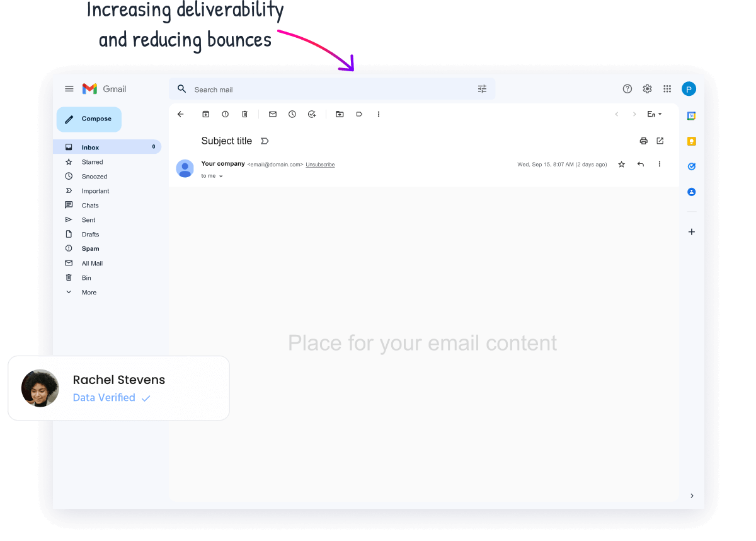Click the Unsubscribe link

(320, 165)
